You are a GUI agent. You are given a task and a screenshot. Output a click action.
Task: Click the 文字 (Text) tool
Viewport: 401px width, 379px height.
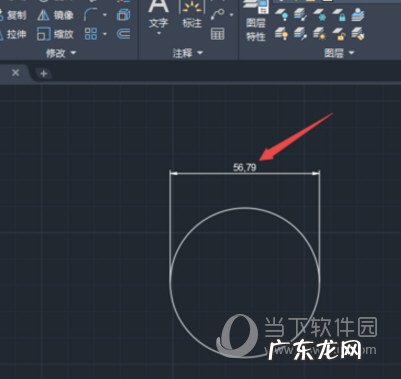point(159,15)
